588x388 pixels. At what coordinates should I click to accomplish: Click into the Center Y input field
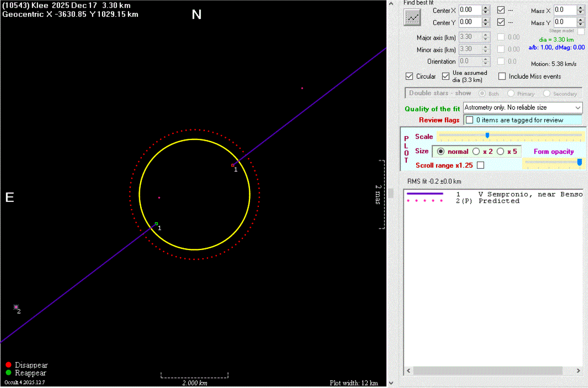coord(470,22)
